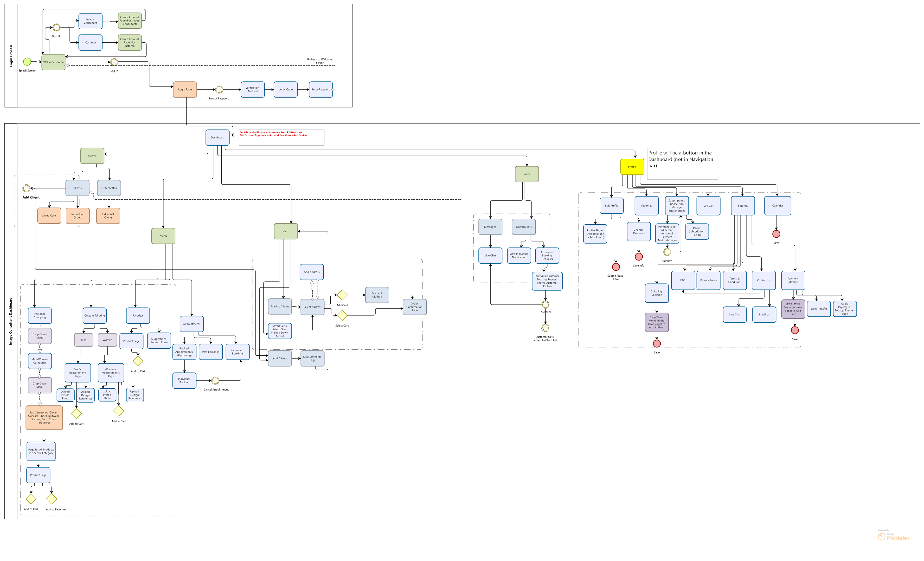Click the Approve event circle

pyautogui.click(x=546, y=305)
